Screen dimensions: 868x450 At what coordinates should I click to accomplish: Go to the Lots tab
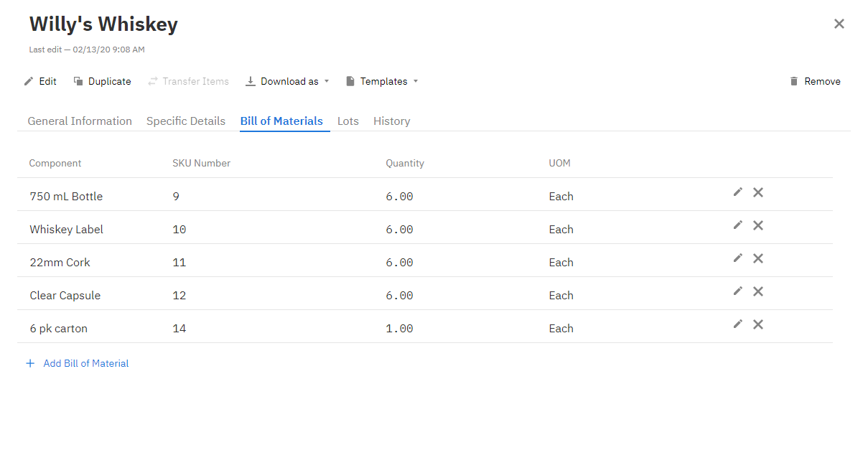348,121
